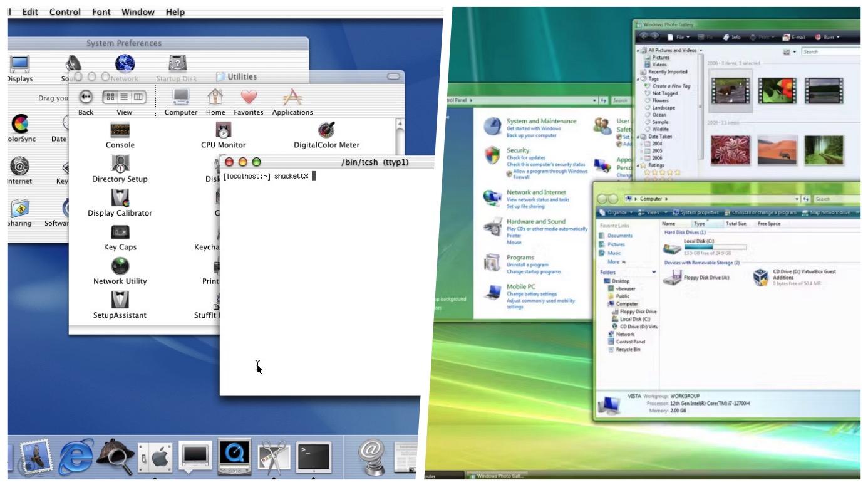The image size is (868, 487).
Task: Click Info button in Photo Gallery
Action: point(731,38)
